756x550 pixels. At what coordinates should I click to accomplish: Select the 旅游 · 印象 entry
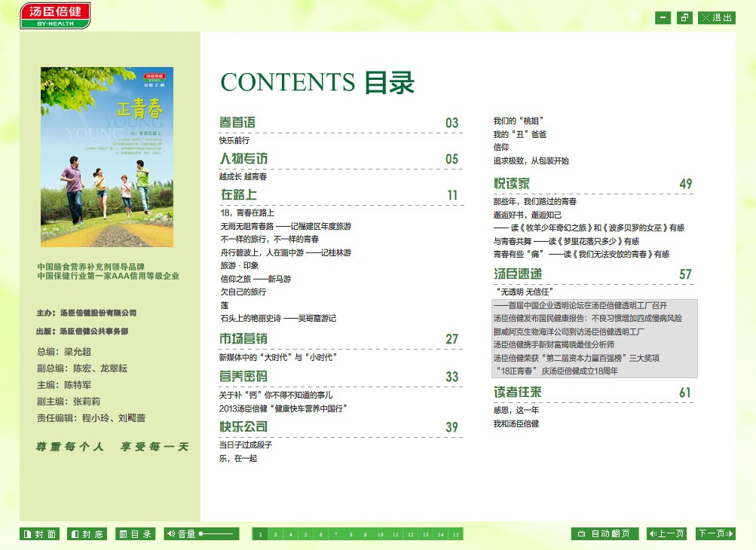click(x=240, y=266)
